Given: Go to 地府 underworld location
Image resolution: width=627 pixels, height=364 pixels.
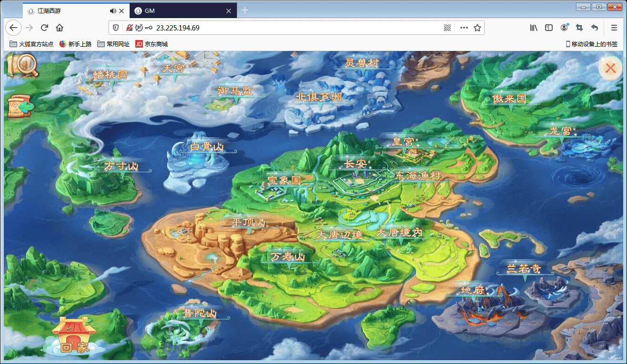Looking at the screenshot, I should pos(472,290).
